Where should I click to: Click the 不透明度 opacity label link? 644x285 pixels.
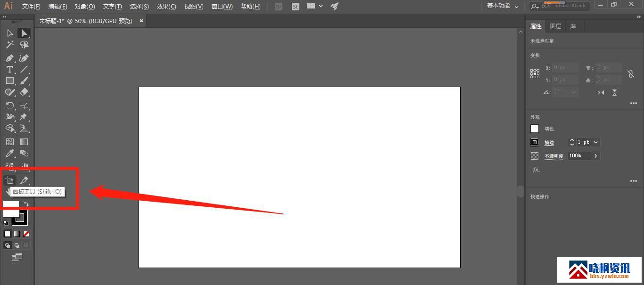(554, 156)
